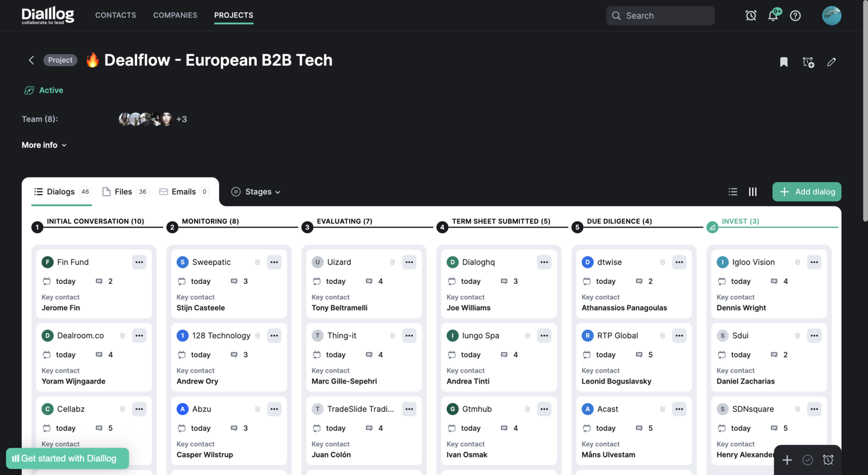Bookmark the Dealflow project

[x=783, y=62]
